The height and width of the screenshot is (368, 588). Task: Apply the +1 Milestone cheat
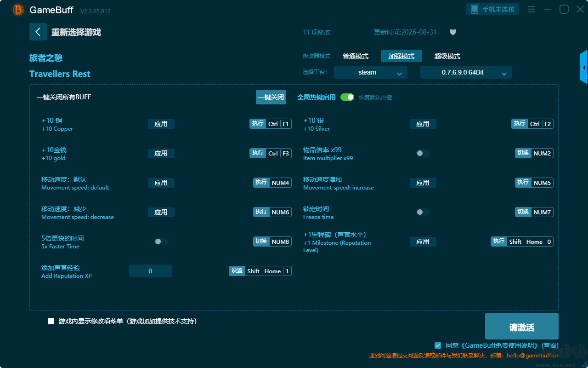point(423,241)
